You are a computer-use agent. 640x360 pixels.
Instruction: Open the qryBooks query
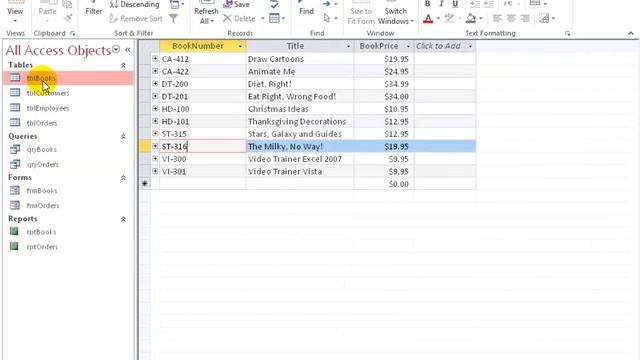(x=68, y=149)
